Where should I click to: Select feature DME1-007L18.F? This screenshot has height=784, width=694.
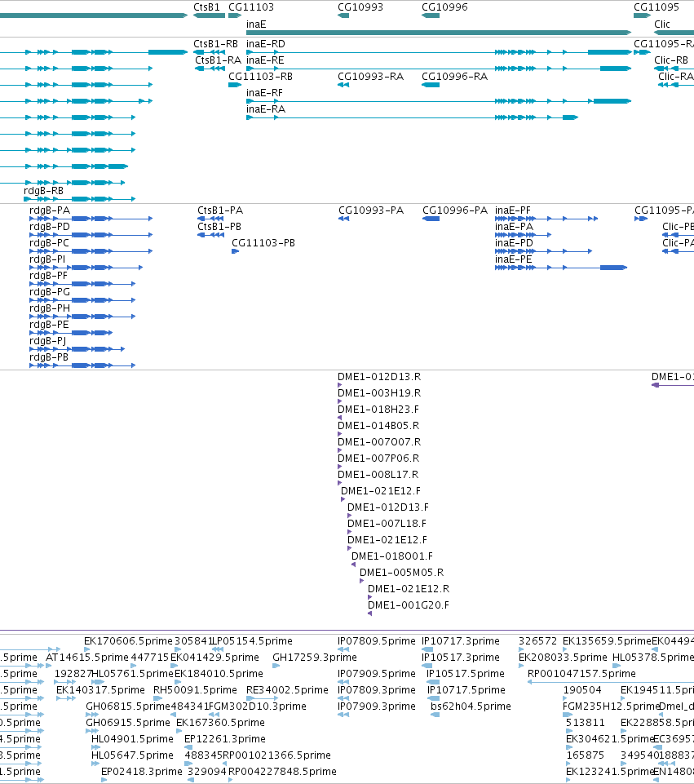(x=349, y=532)
